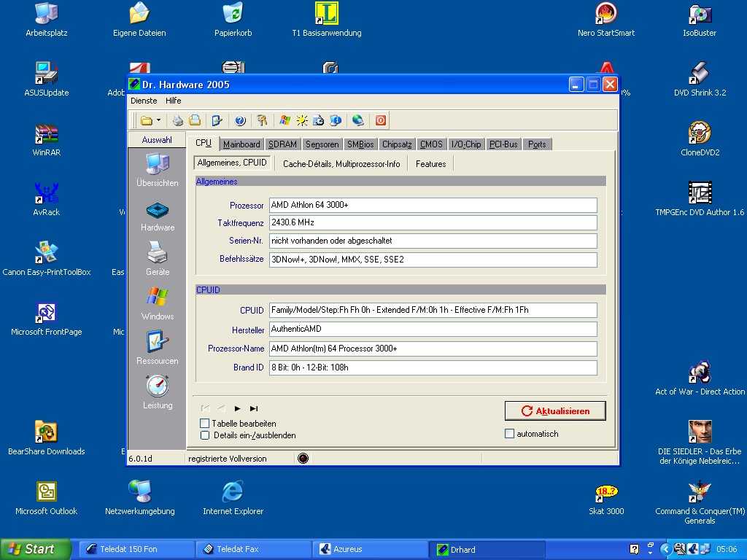
Task: Select Übersichten in the sidebar
Action: point(158,171)
